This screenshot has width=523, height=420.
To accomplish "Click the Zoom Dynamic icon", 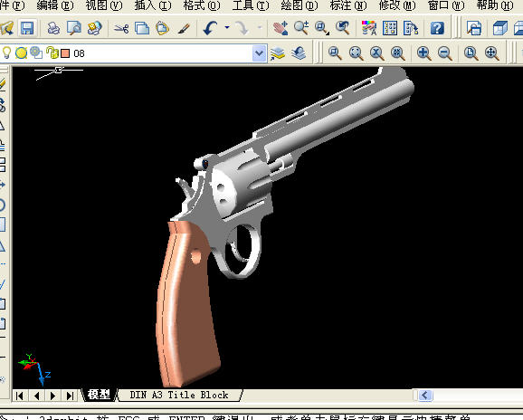I will pos(356,53).
